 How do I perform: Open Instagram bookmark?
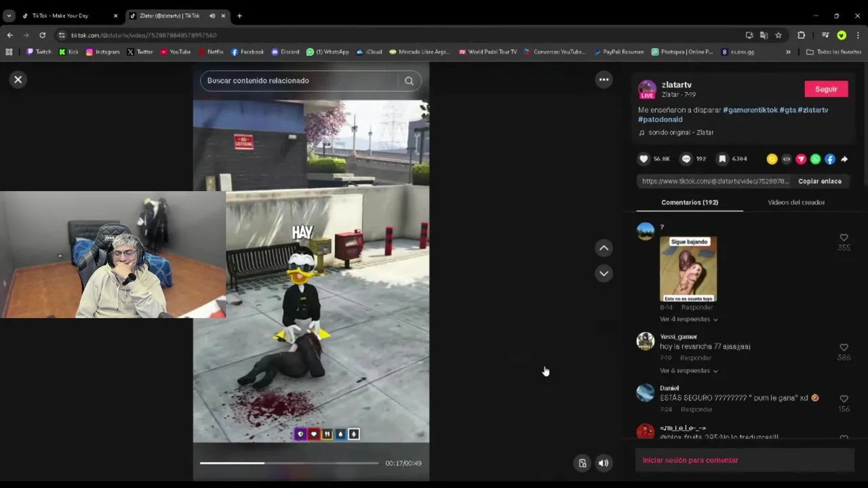click(102, 52)
